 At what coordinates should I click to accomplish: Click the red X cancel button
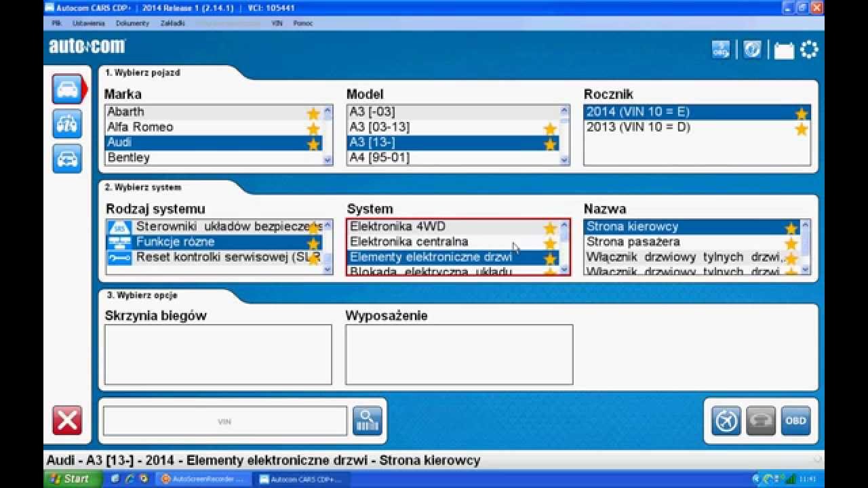(x=67, y=420)
